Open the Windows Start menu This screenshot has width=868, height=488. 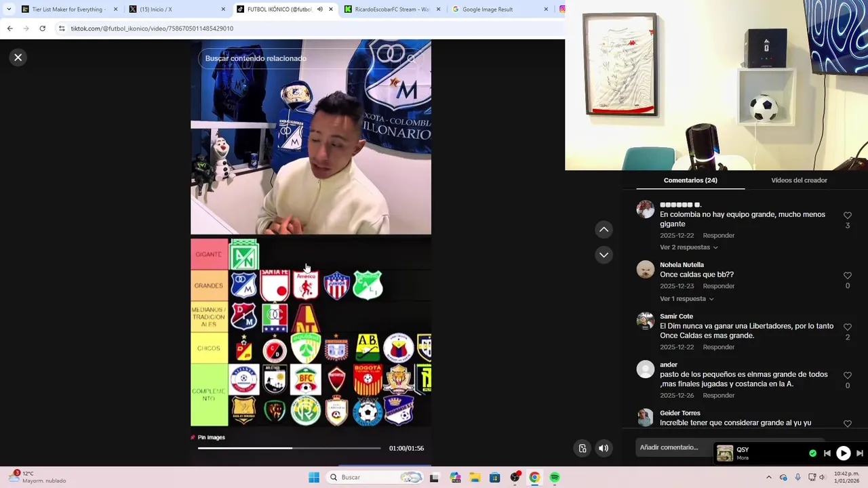point(314,477)
